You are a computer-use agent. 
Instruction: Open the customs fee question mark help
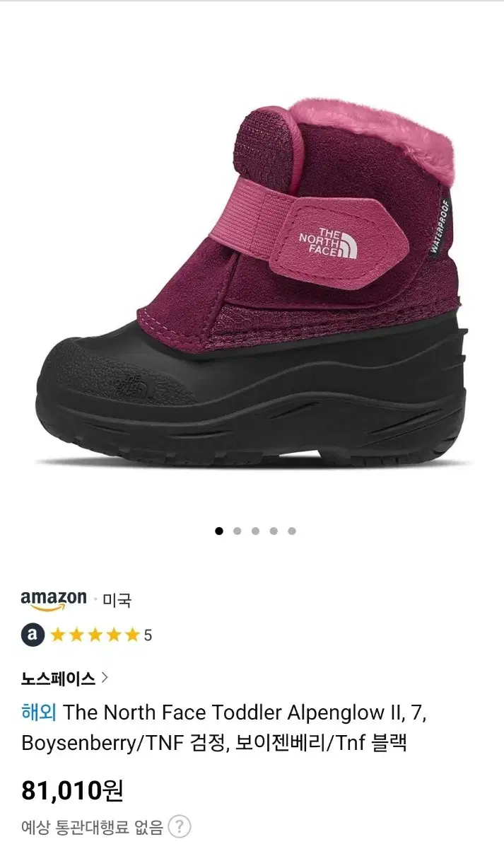click(x=180, y=826)
